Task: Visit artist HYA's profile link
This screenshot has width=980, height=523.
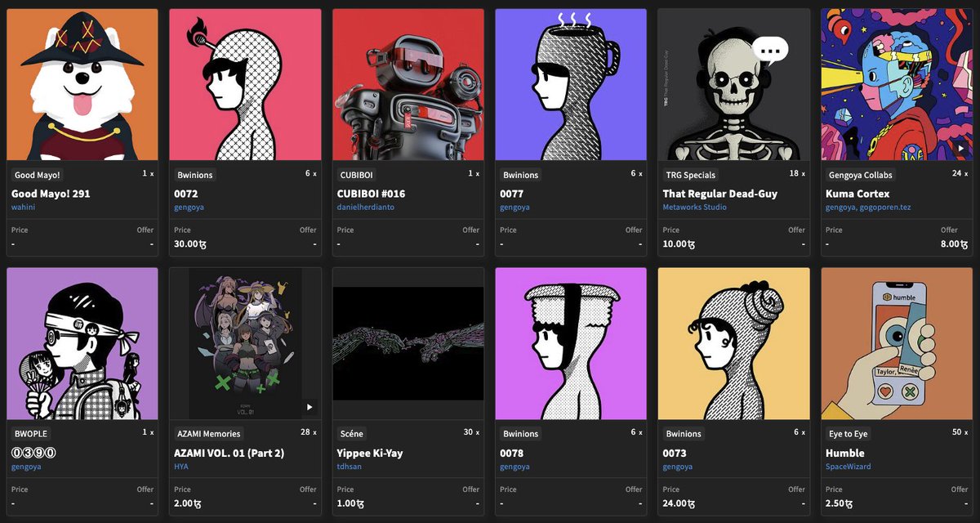Action: coord(181,467)
